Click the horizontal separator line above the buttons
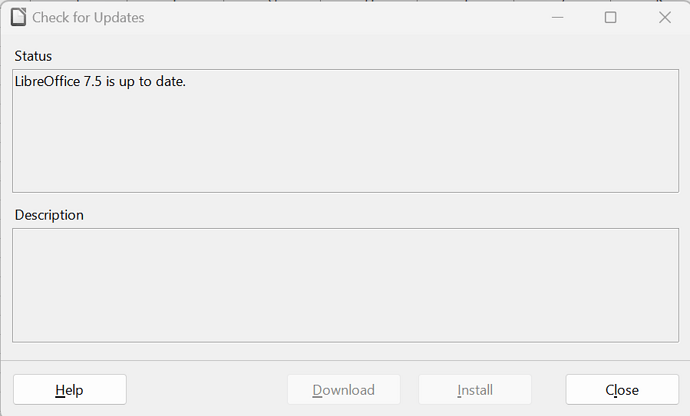Image resolution: width=690 pixels, height=416 pixels. pos(345,361)
